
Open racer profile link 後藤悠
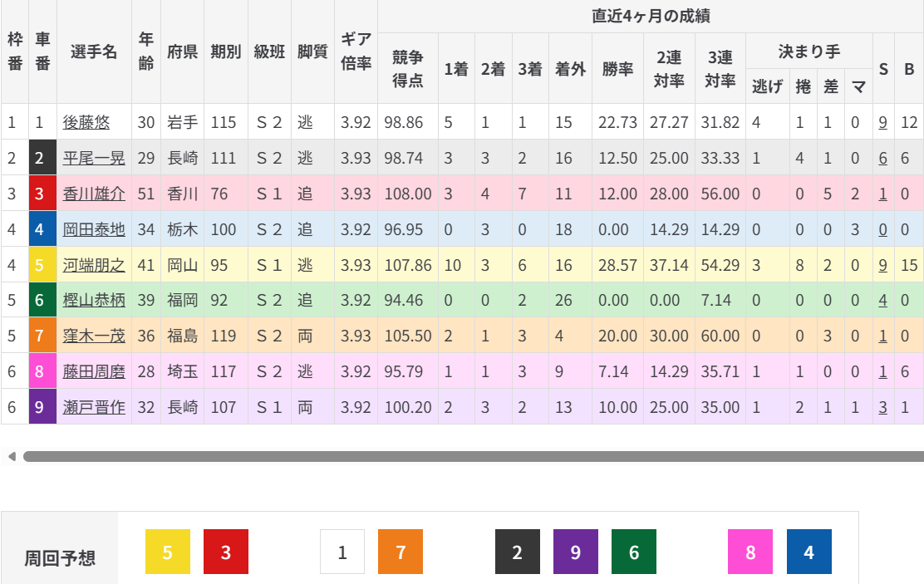[x=86, y=122]
